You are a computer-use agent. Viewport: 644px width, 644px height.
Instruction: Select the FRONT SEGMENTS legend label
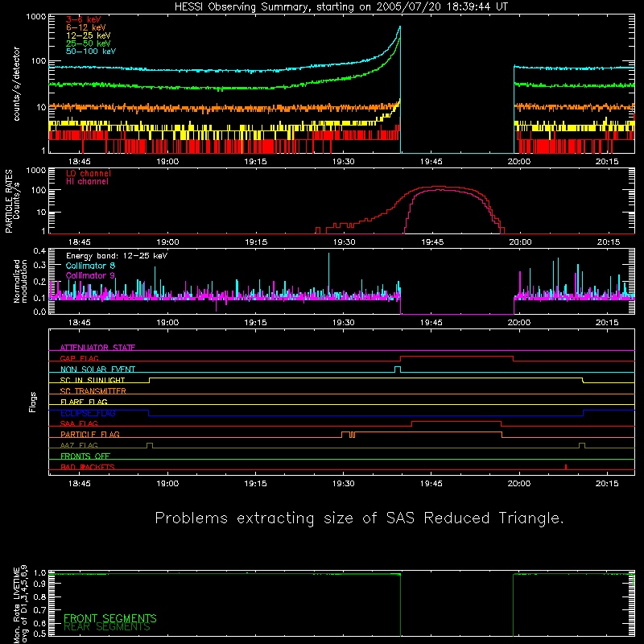(x=110, y=618)
